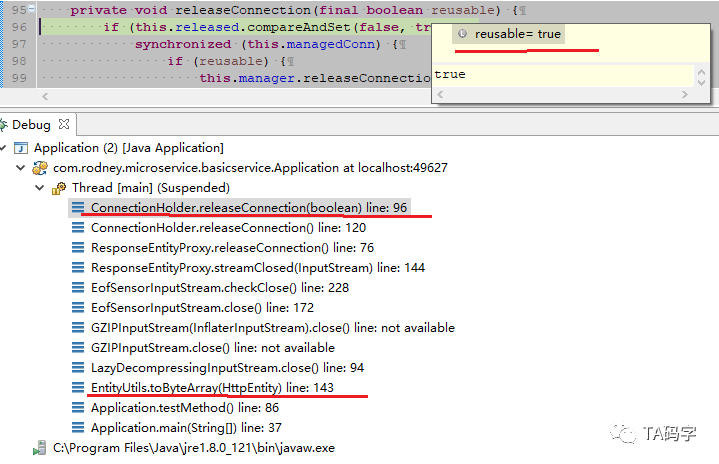
Task: Select frame GZIPInputStream(InflaterInputStream).close()
Action: tap(273, 328)
